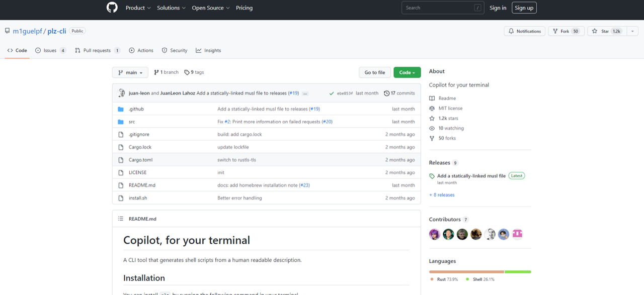View the 17 commits history link
Image resolution: width=644 pixels, height=295 pixels.
click(x=399, y=93)
